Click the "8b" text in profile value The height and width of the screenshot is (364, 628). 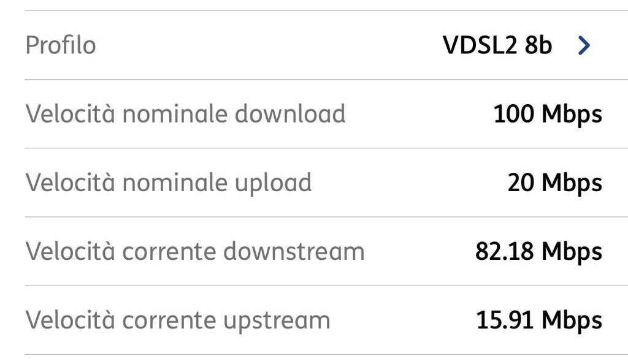click(x=538, y=45)
